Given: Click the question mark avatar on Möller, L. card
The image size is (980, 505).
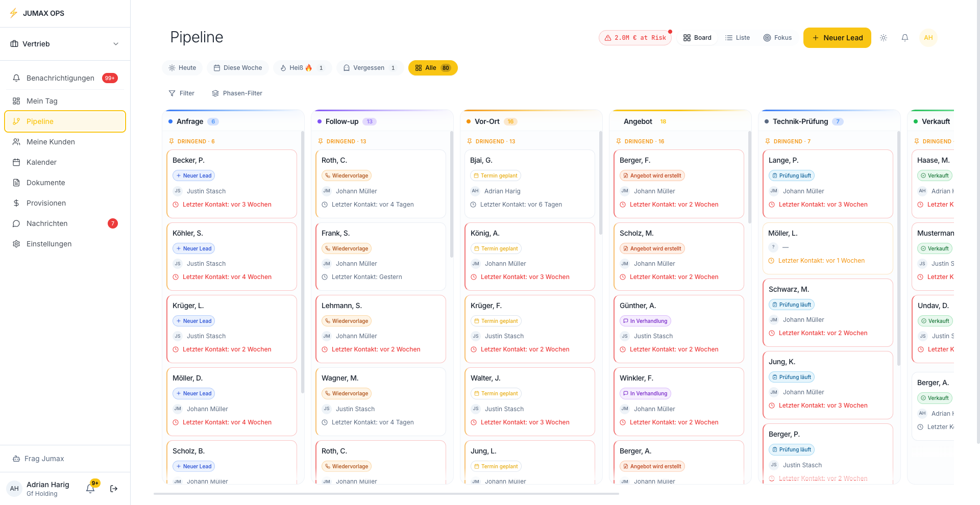Looking at the screenshot, I should point(773,247).
